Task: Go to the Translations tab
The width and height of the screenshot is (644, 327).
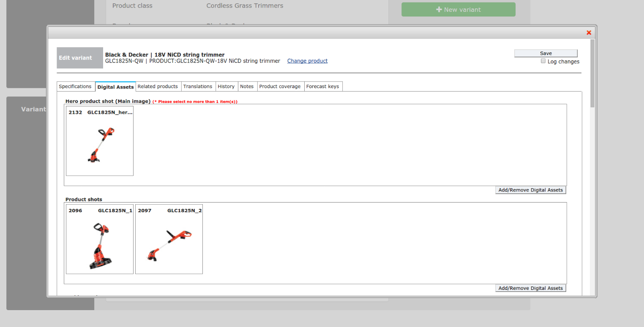Action: point(198,86)
